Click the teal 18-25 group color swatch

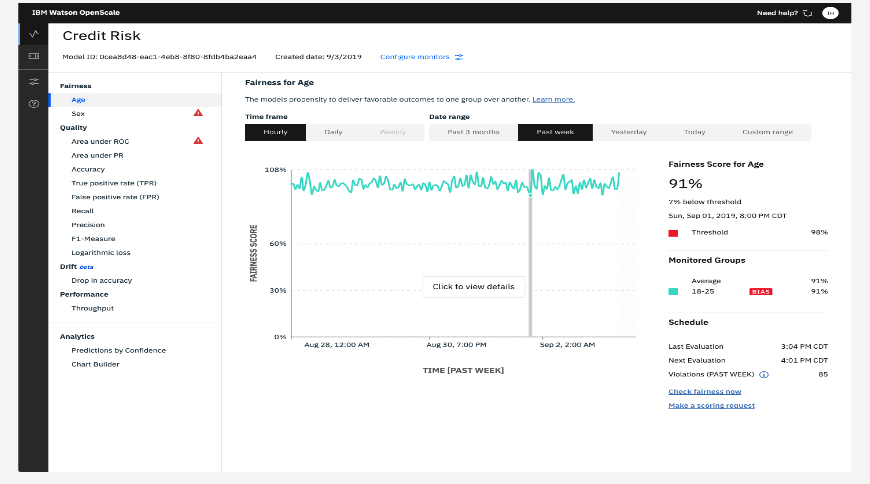coord(673,292)
